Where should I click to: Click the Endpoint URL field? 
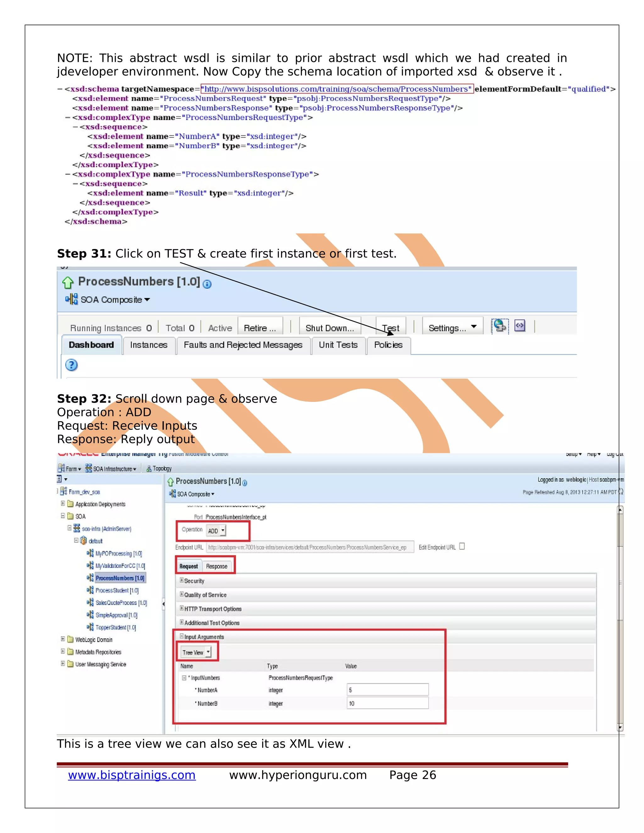310,547
